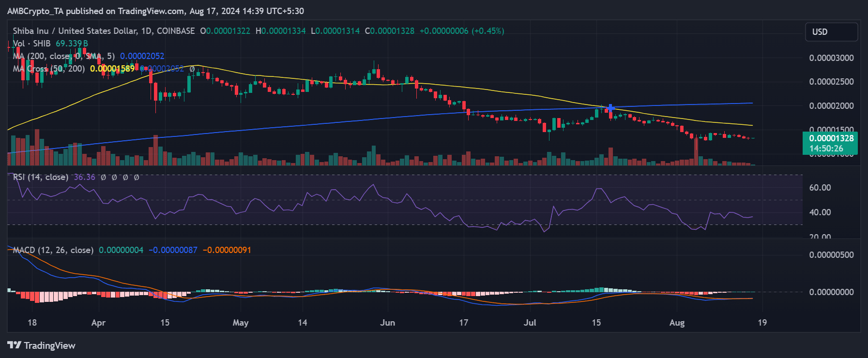Screen dimensions: 868x358
Task: Click the AMBCrypto_TA published header text
Action: pyautogui.click(x=155, y=11)
